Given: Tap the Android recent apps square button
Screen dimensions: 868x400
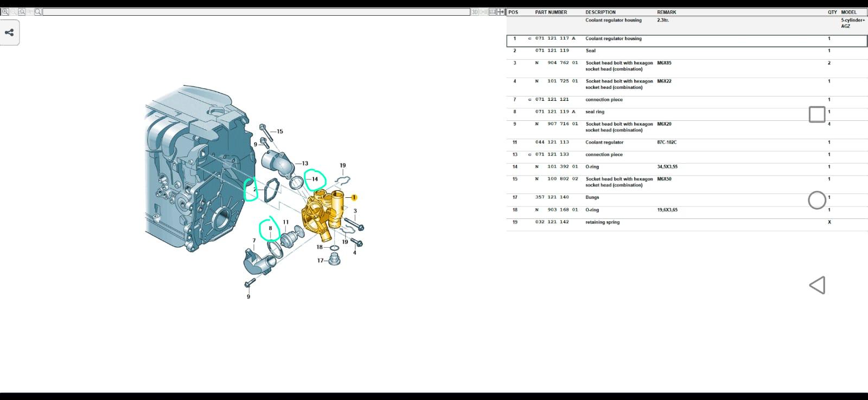Looking at the screenshot, I should [x=817, y=114].
